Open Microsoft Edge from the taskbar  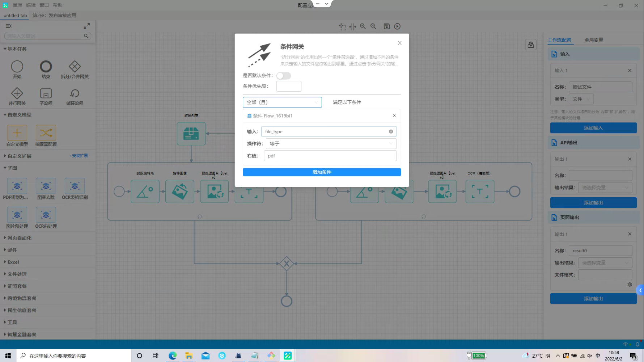173,355
